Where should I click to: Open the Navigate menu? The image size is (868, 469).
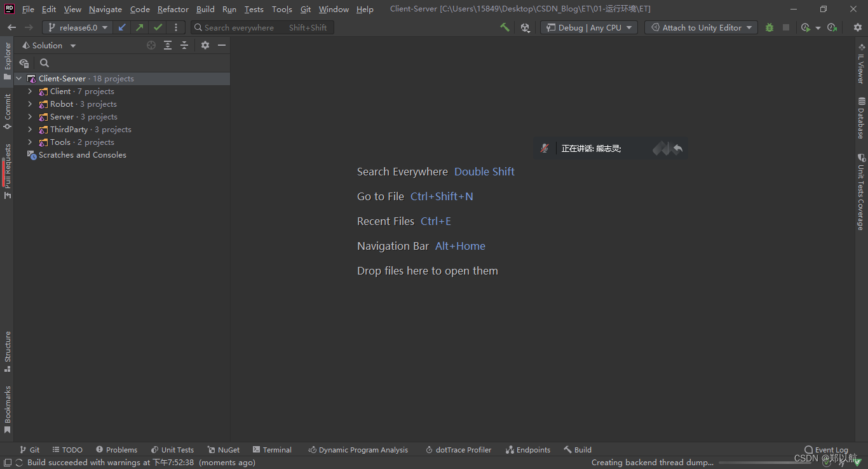click(105, 9)
